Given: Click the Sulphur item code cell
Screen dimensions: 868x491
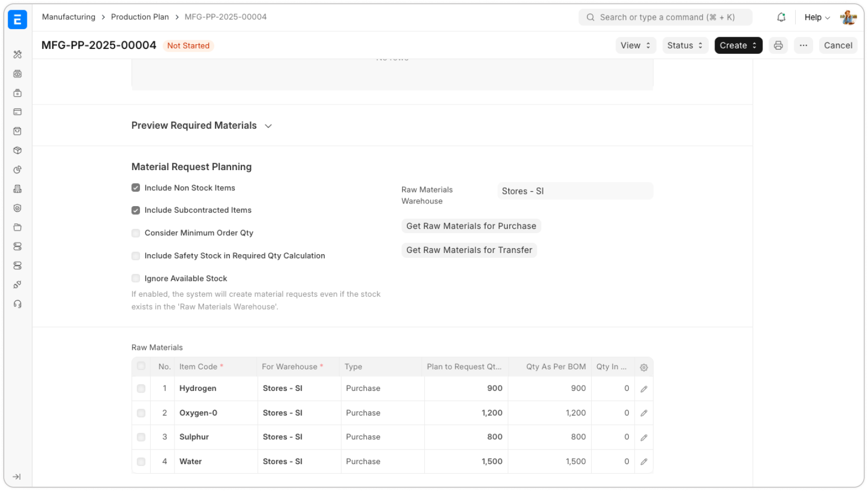Looking at the screenshot, I should tap(216, 437).
